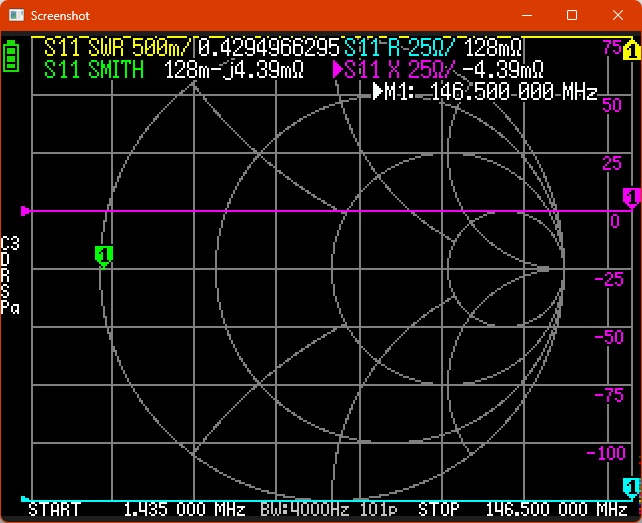This screenshot has width=642, height=523.
Task: Click the cyan resistance marker 1
Action: 631,488
